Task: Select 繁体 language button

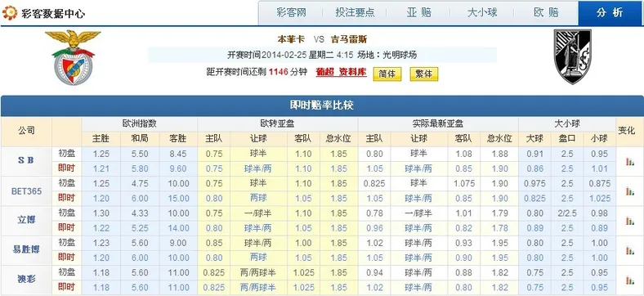Action: point(424,74)
